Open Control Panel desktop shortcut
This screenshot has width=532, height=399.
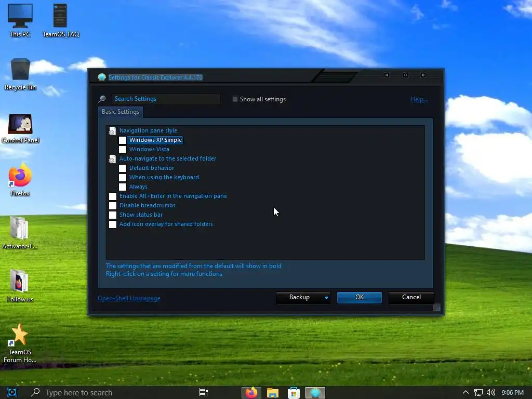pos(20,128)
